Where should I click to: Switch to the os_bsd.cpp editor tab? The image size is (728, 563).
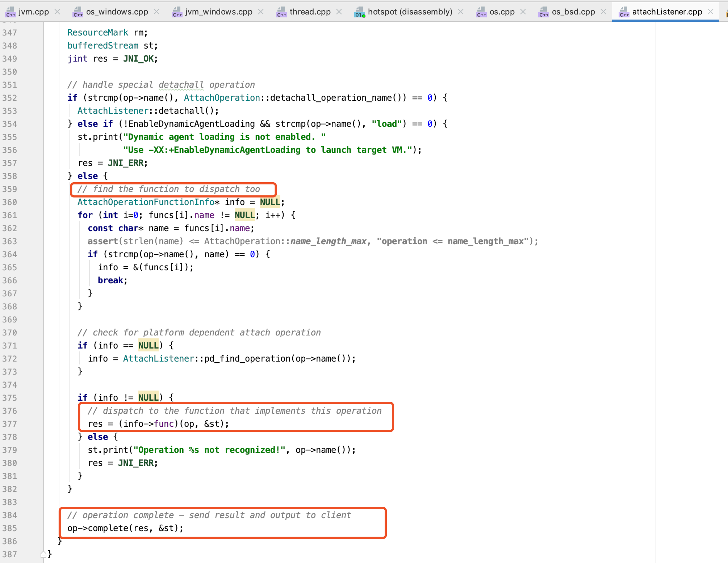tap(573, 12)
